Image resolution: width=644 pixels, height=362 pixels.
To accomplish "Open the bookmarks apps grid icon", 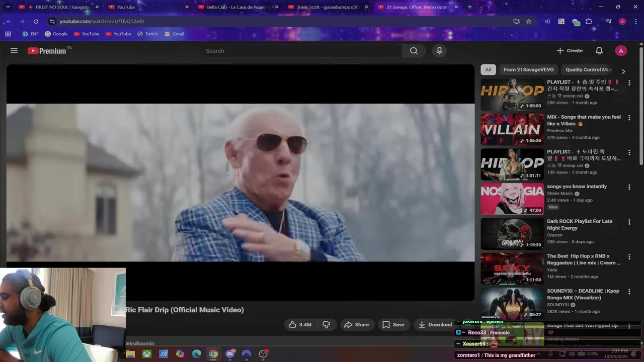I will click(8, 34).
